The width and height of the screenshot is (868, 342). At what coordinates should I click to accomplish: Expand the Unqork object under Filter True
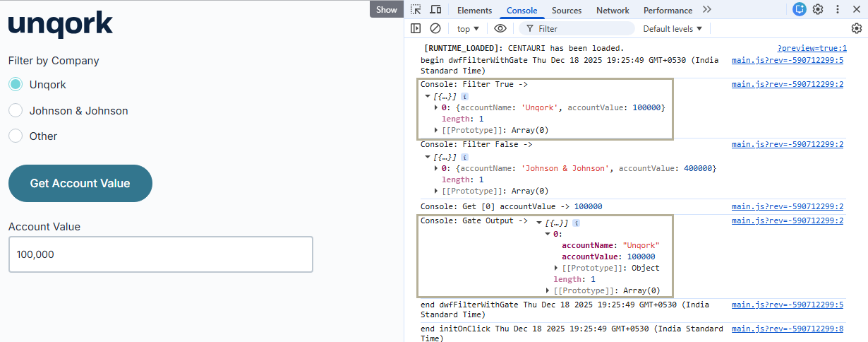pyautogui.click(x=436, y=107)
